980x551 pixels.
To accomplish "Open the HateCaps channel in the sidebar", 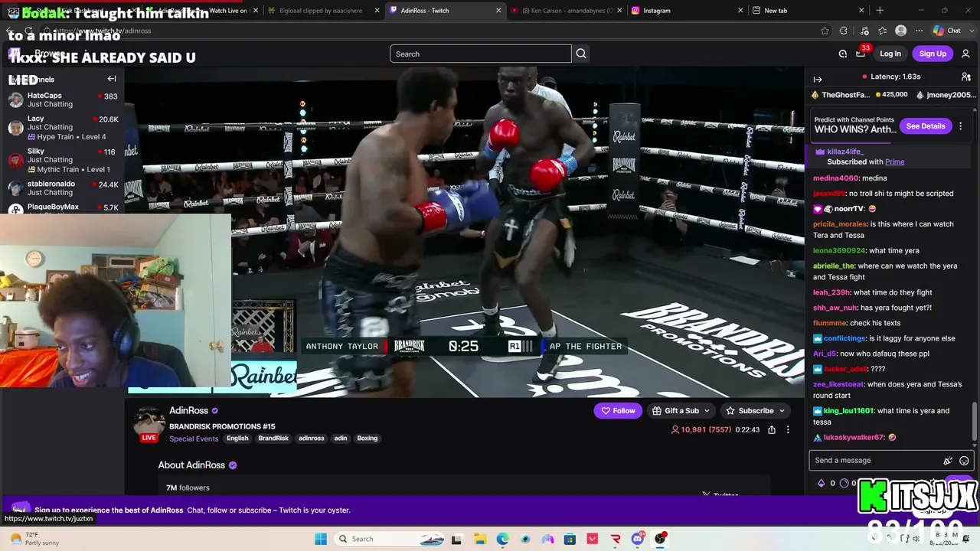I will pos(63,100).
